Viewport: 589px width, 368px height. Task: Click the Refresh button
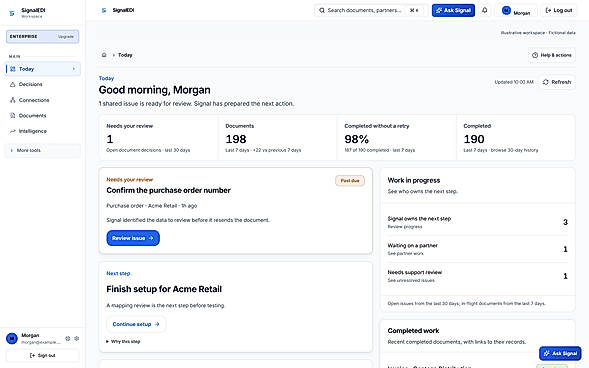(557, 82)
